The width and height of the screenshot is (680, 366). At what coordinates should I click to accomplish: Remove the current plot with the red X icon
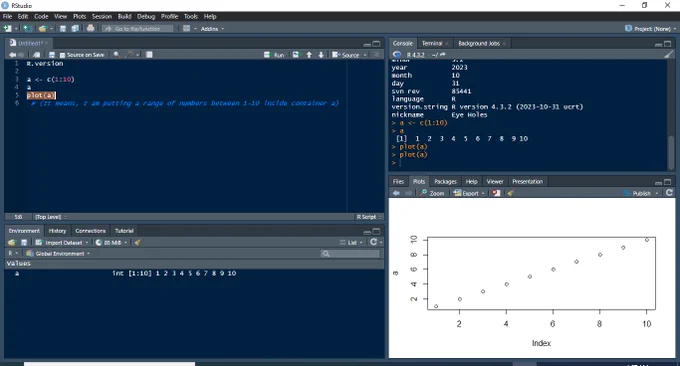pyautogui.click(x=496, y=193)
